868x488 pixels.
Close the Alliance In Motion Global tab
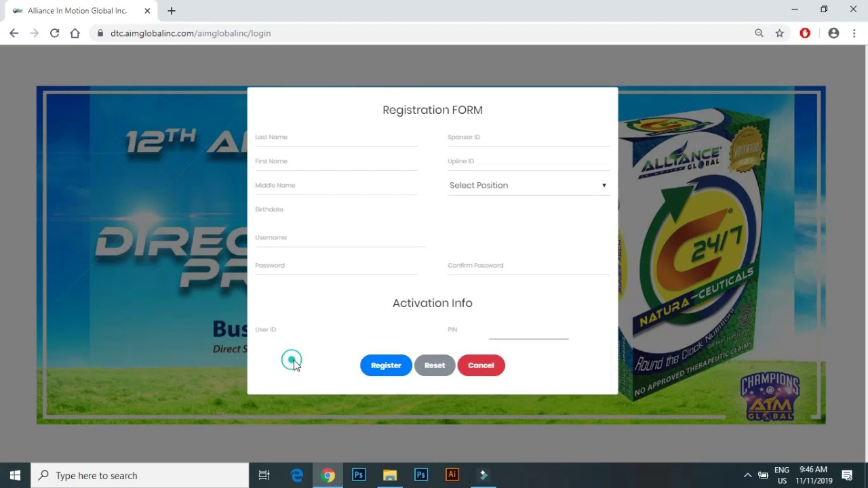coord(147,11)
